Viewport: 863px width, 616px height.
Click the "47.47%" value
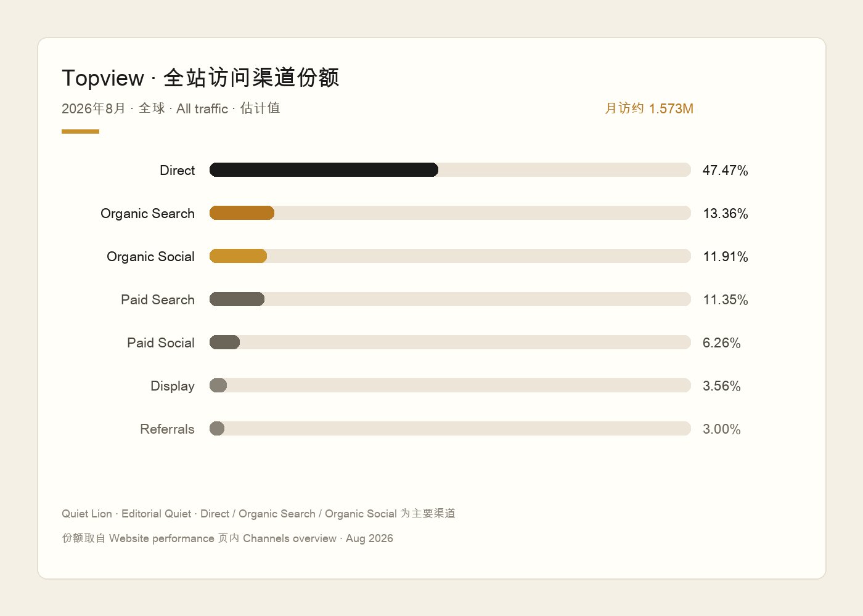coord(726,170)
